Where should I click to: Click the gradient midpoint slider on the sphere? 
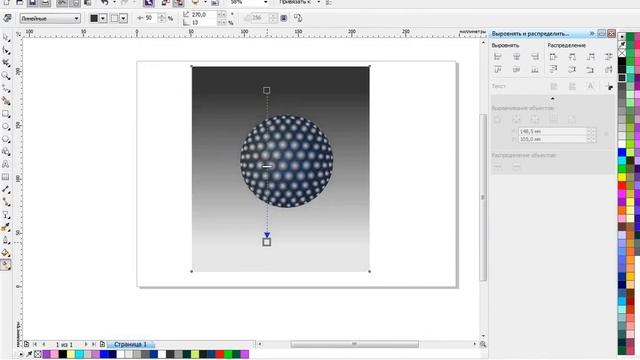[267, 166]
